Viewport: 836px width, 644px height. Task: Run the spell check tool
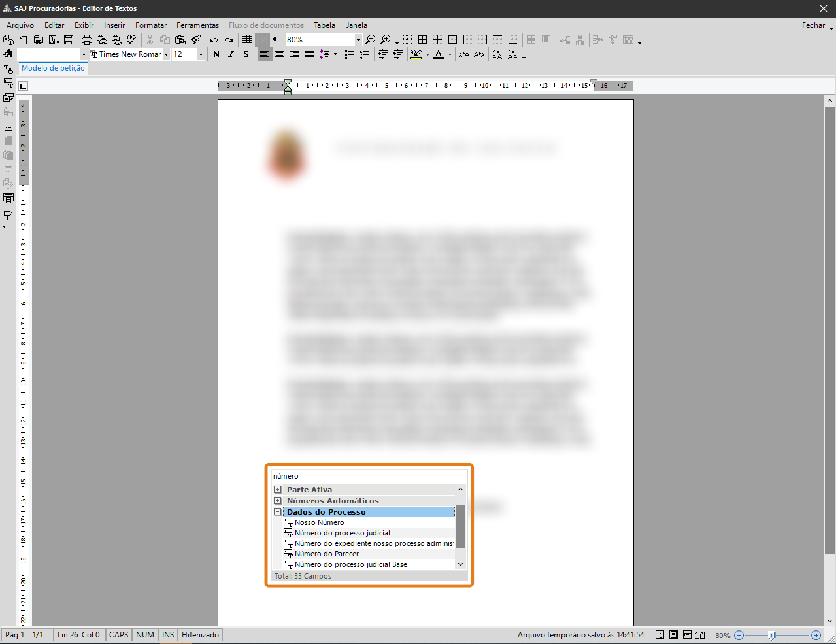click(132, 40)
